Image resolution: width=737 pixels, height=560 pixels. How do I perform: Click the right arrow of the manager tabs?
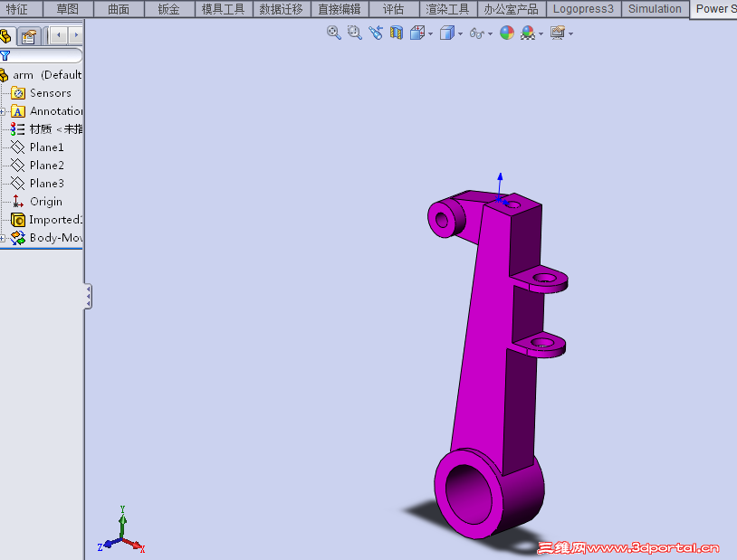76,34
